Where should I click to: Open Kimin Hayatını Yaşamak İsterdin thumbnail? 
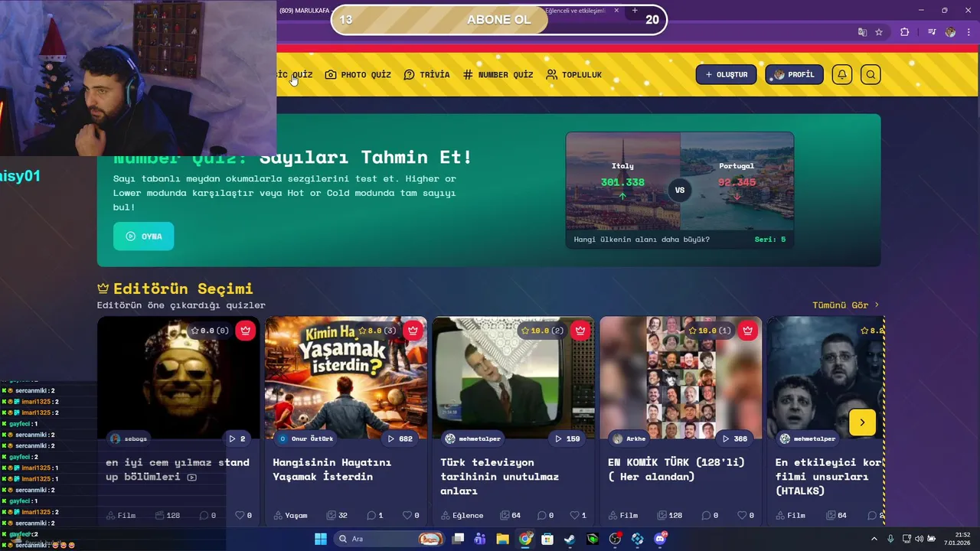[346, 378]
